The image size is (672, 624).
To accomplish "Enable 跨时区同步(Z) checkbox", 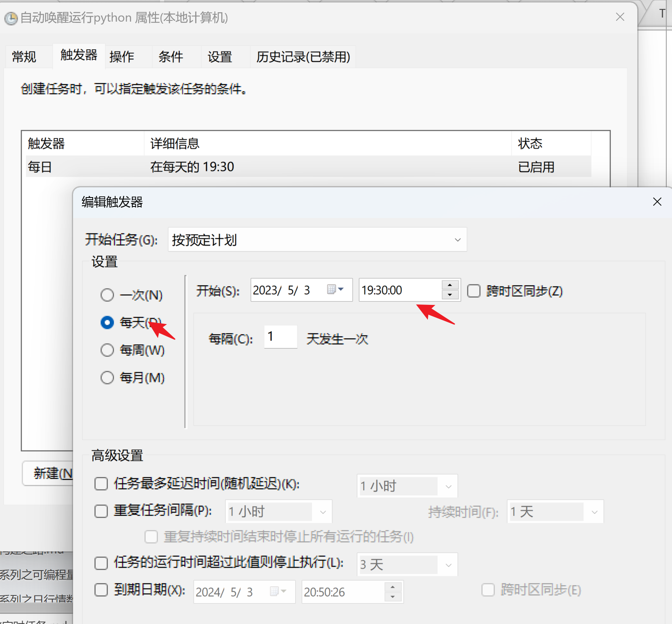I will coord(474,291).
